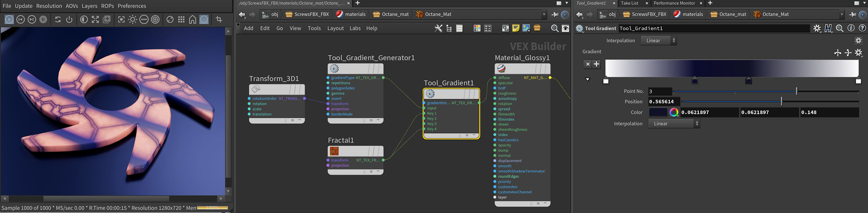The image size is (868, 213).
Task: Navigate to ScrewsFBX_FBX in network path bar
Action: 311,14
